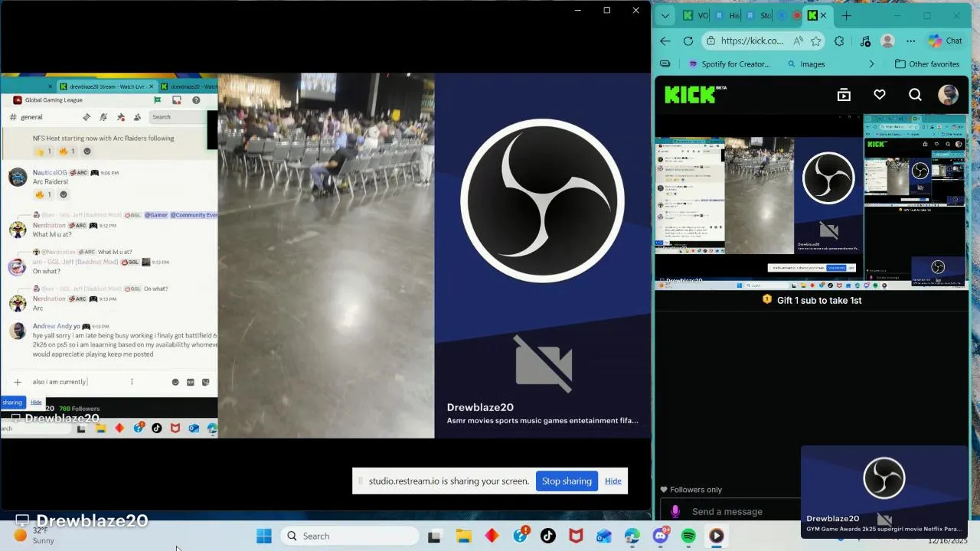
Task: Click the Kick stream video thumbnail player
Action: pos(812,201)
